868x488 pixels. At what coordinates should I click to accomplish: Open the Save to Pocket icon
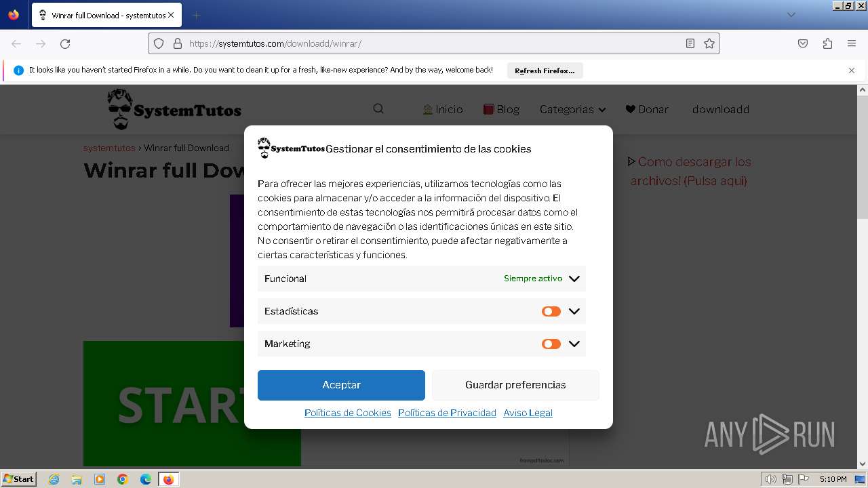tap(803, 43)
